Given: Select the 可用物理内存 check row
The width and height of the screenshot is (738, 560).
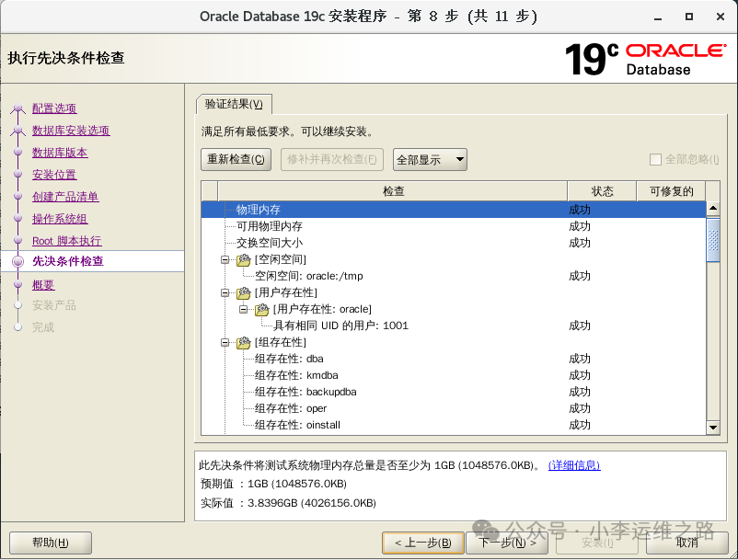Looking at the screenshot, I should [454, 226].
